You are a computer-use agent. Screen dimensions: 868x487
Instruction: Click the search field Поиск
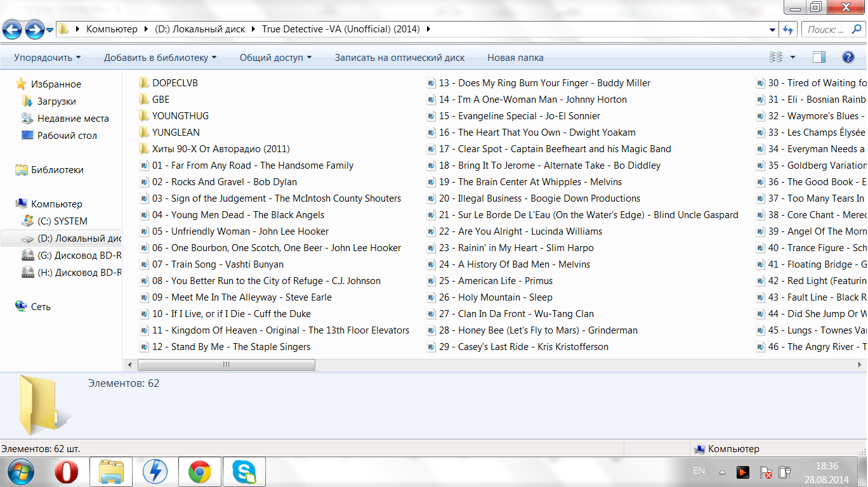point(833,29)
